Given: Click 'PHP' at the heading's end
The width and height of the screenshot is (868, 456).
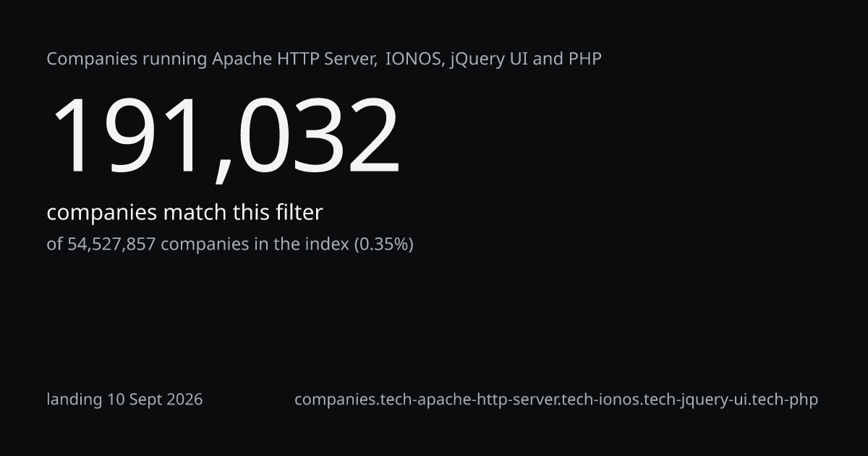Looking at the screenshot, I should (585, 59).
